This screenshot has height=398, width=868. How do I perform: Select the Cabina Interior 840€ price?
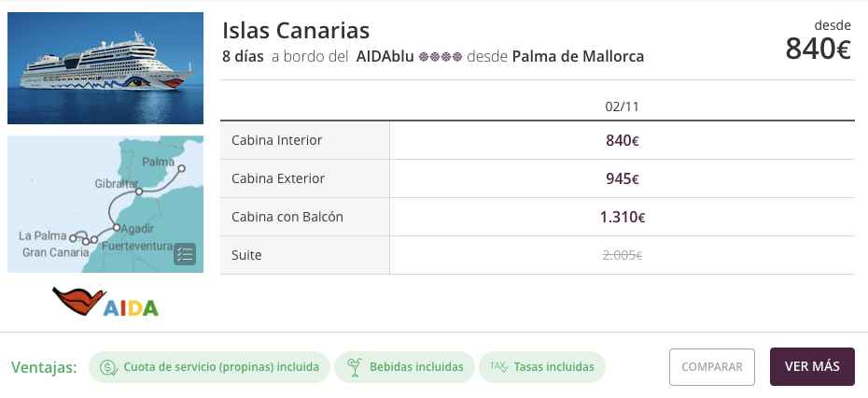622,141
